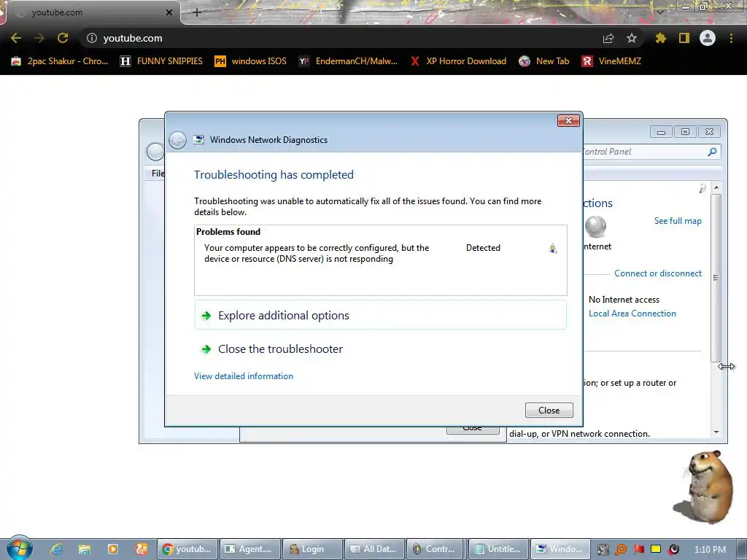Bookmark this page with the star icon
Viewport: 747px width, 560px height.
click(632, 38)
